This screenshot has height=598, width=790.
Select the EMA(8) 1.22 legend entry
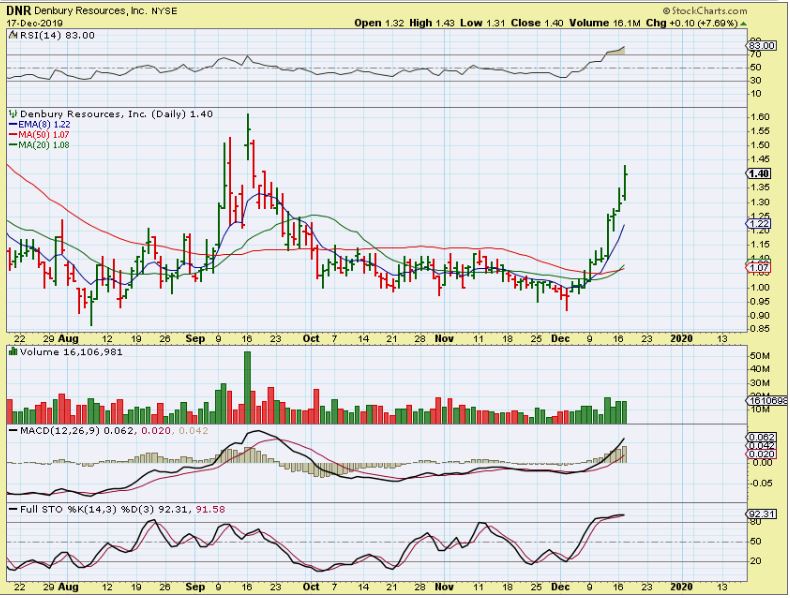coord(40,124)
